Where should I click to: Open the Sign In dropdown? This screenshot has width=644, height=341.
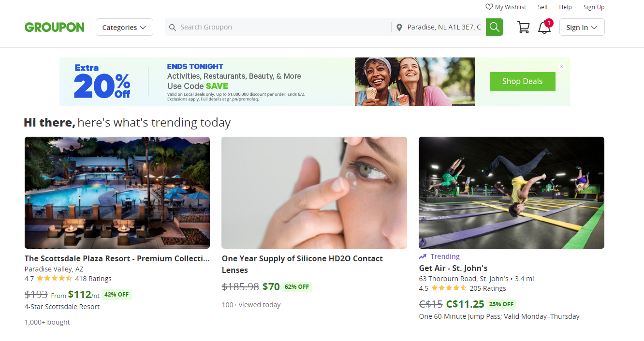click(x=582, y=27)
